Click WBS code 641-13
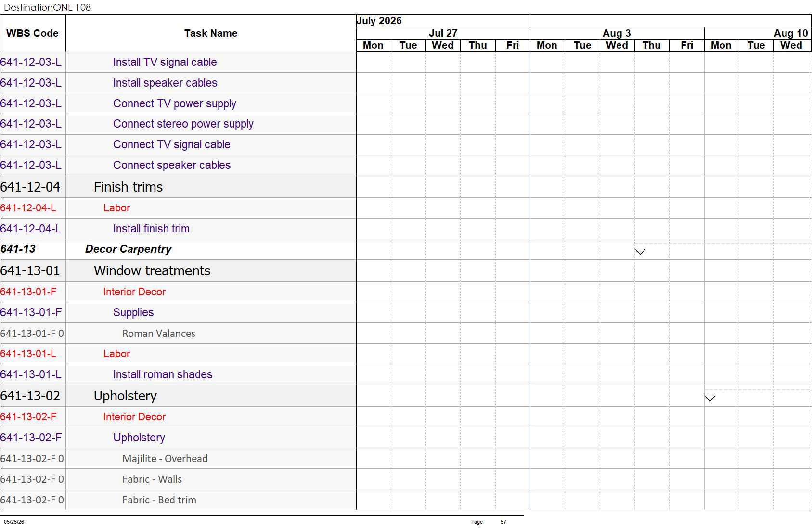The height and width of the screenshot is (528, 812). tap(18, 249)
